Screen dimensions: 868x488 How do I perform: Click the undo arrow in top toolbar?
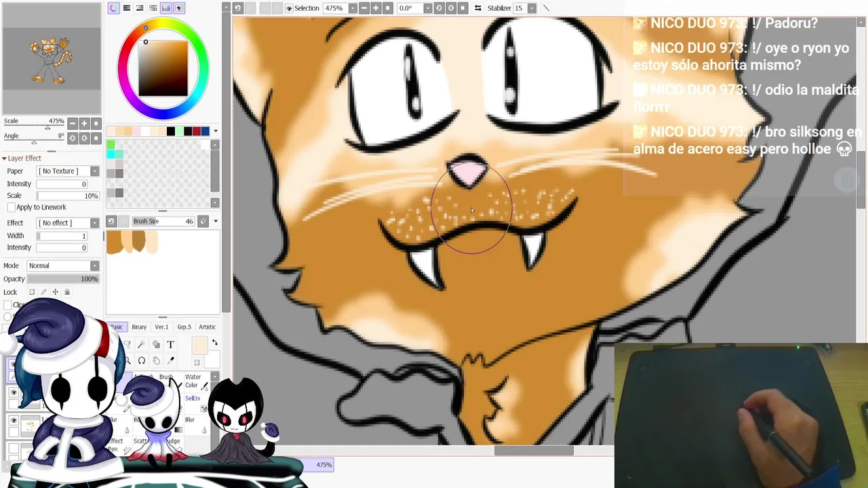point(238,8)
